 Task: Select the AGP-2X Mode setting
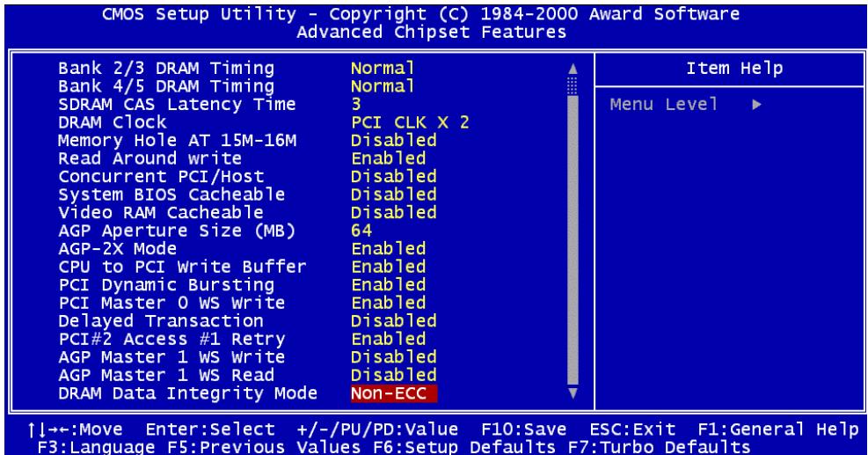pyautogui.click(x=117, y=248)
